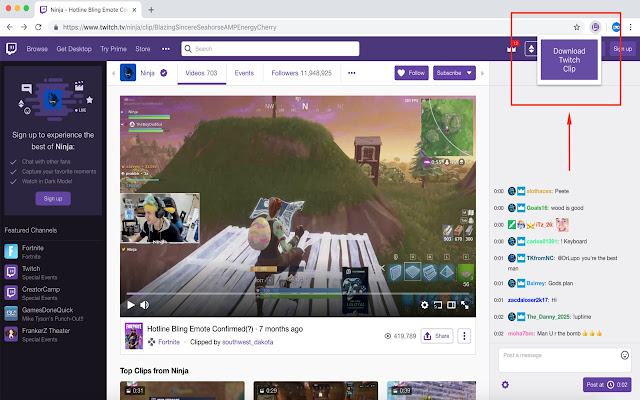Open the top clip thumbnail marked 0:39
This screenshot has height=400, width=640.
[431, 391]
